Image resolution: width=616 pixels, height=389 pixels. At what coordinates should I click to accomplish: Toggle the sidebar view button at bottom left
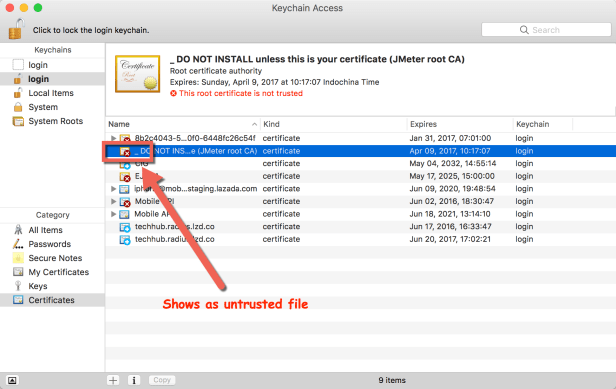12,380
